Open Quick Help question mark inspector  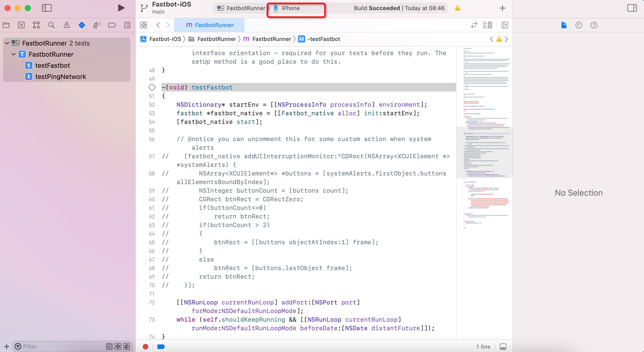593,25
